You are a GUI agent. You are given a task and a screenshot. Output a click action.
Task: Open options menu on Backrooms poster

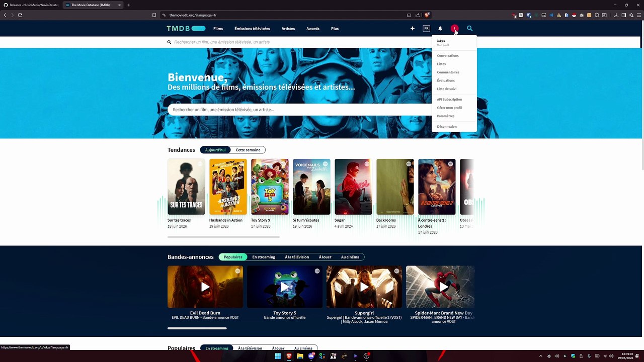[x=409, y=164]
